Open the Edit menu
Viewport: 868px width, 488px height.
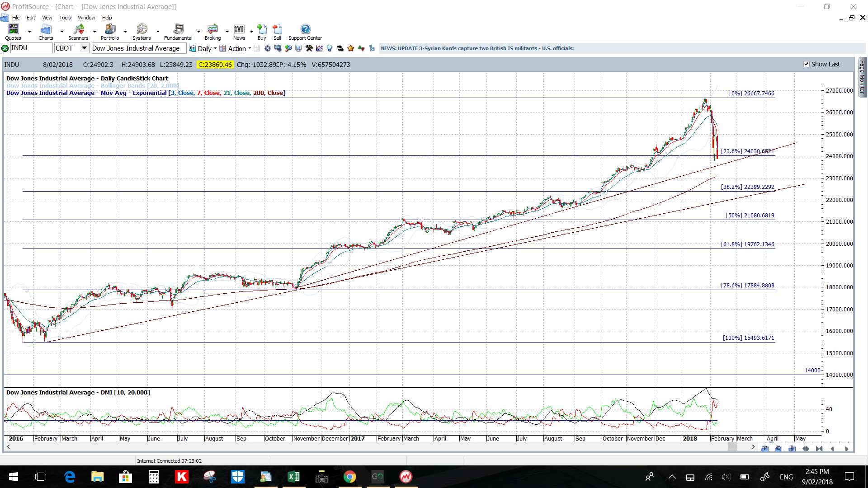coord(31,18)
